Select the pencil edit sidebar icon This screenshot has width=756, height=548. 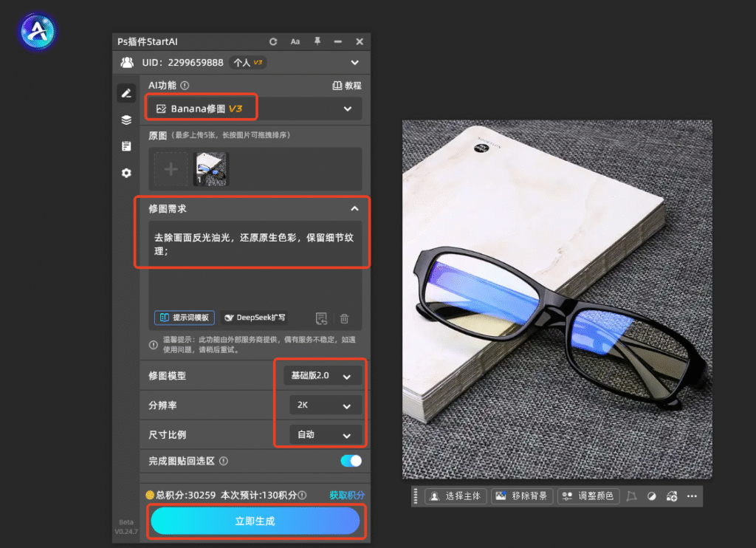coord(126,93)
